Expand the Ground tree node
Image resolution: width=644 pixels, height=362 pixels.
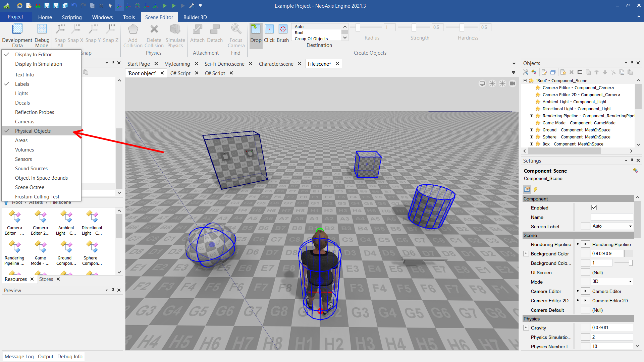531,130
